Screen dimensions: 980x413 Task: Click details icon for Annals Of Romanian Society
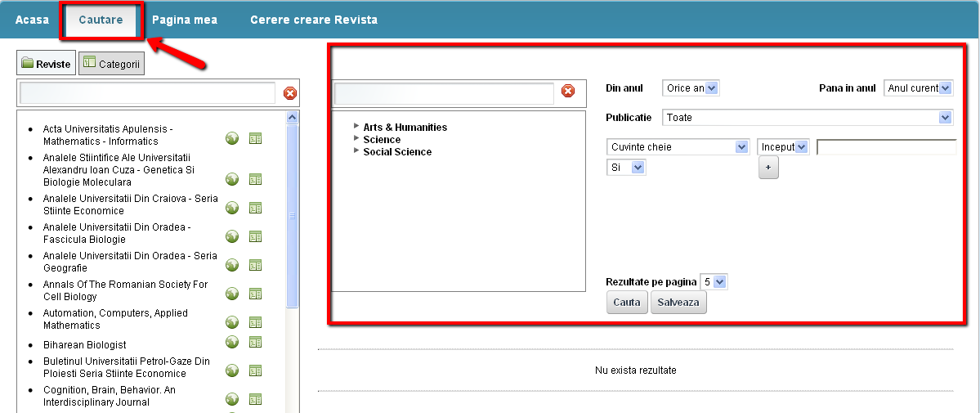255,294
